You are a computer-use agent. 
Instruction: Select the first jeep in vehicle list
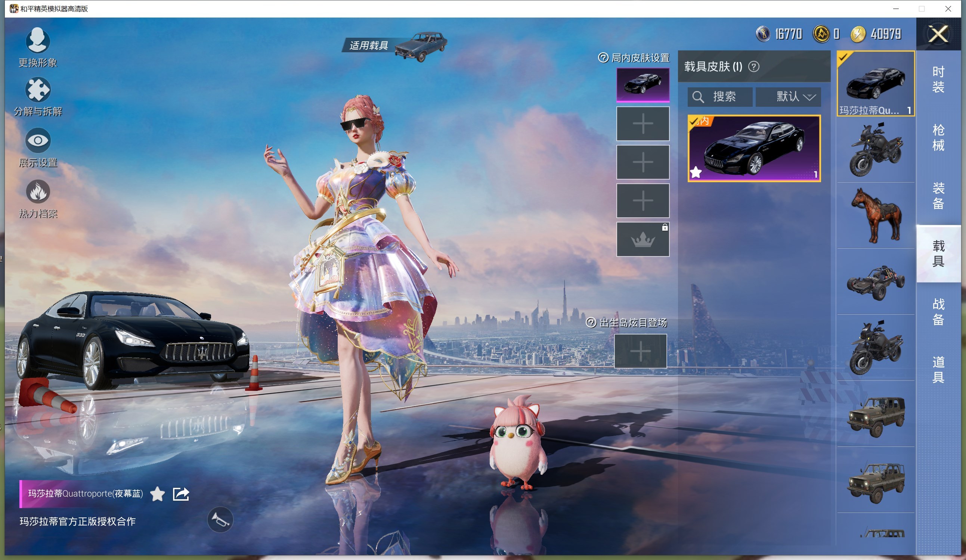[x=876, y=414]
